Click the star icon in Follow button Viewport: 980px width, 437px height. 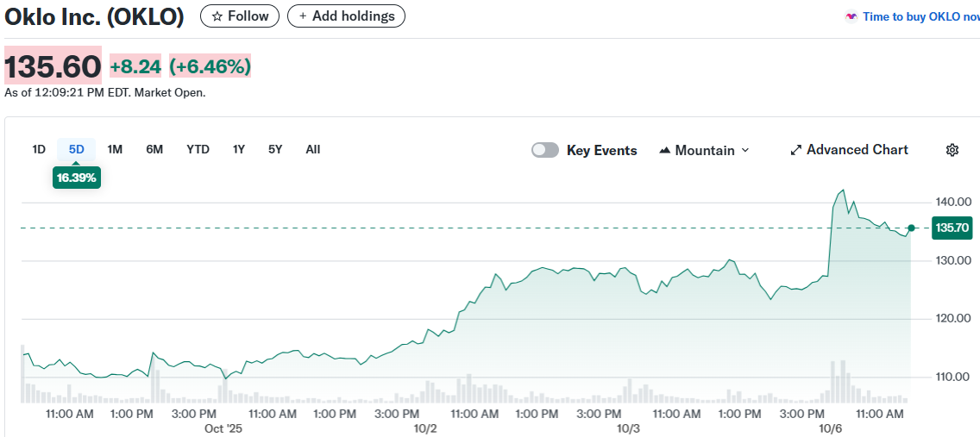pos(217,16)
